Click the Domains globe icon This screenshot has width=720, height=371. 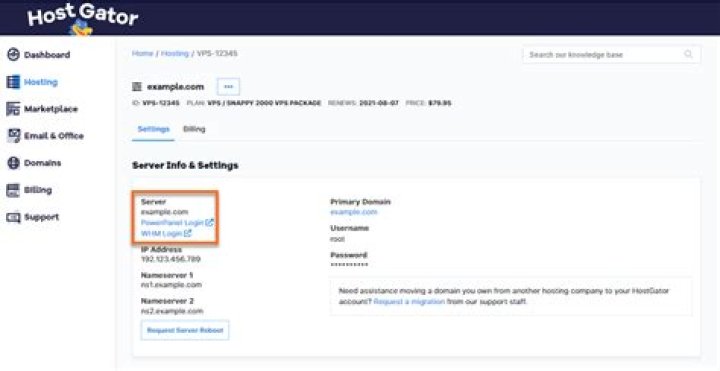pos(13,163)
